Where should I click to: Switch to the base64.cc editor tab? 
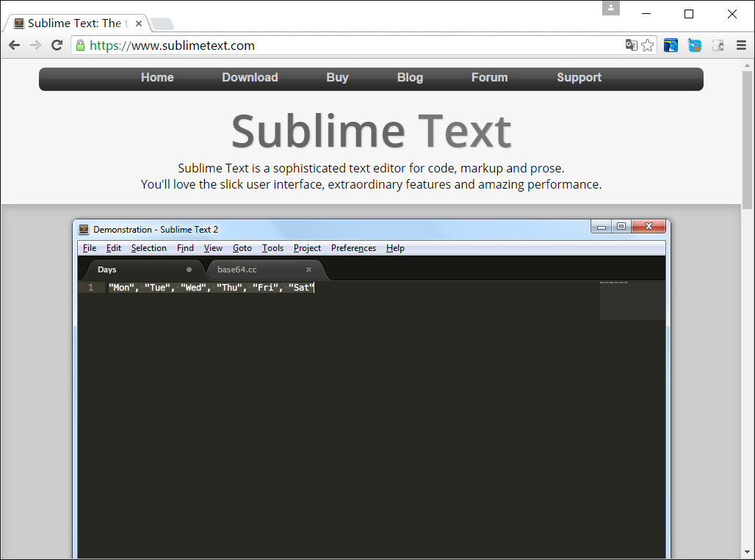click(267, 269)
